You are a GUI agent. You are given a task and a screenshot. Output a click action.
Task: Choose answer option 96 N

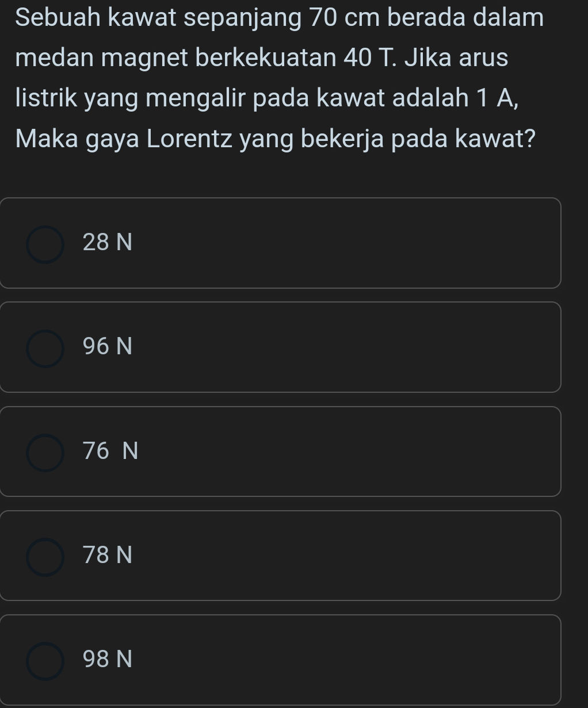(x=281, y=347)
